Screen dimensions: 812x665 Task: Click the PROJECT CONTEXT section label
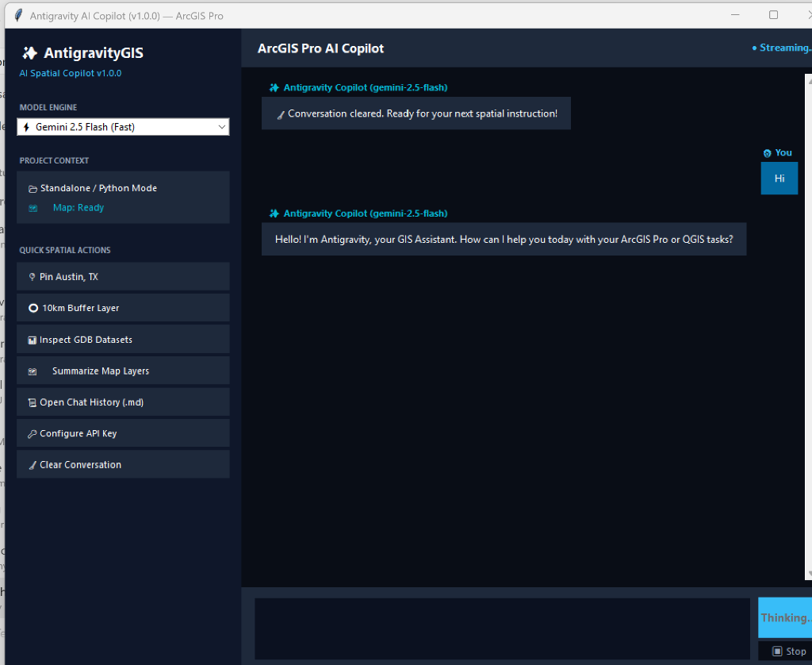[x=54, y=160]
